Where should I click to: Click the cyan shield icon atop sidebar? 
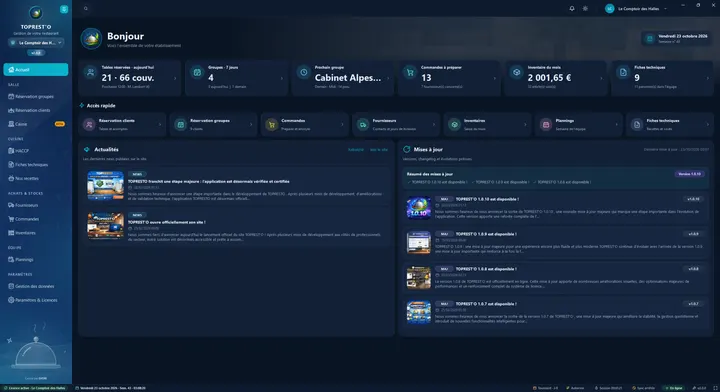[x=64, y=9]
